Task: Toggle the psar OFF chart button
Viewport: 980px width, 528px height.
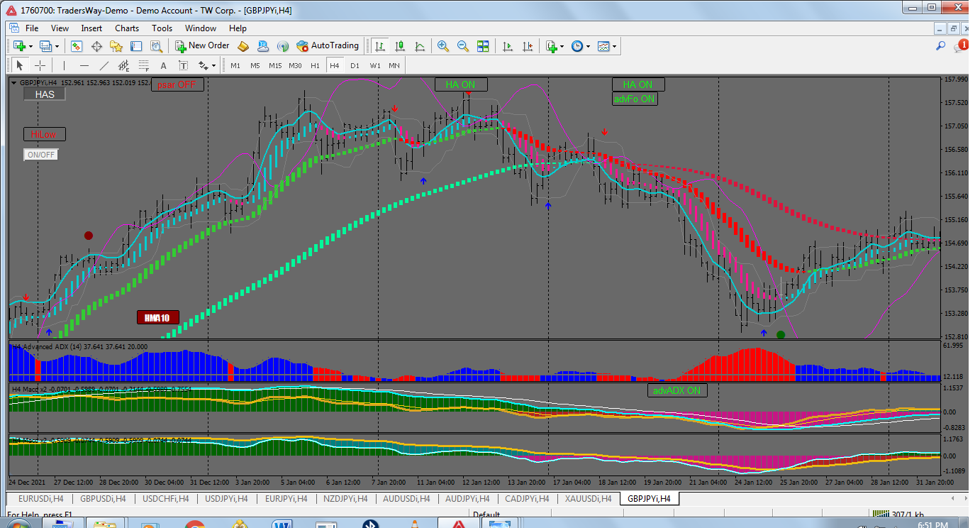Action: 177,84
